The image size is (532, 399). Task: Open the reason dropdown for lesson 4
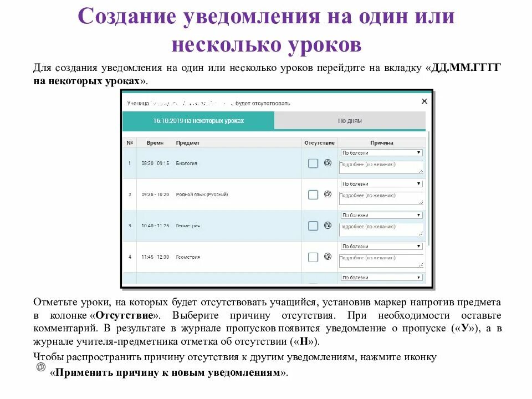click(381, 246)
